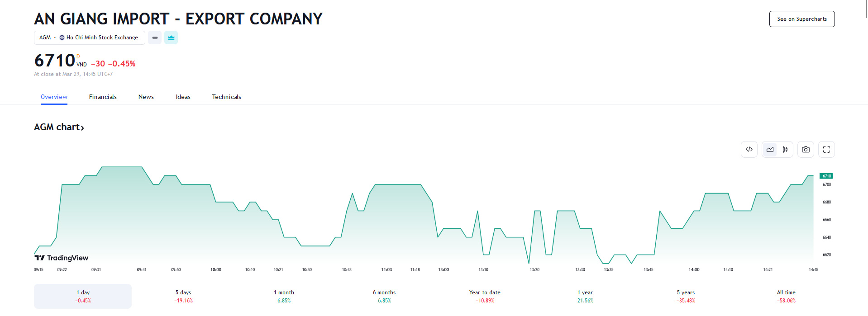Image resolution: width=868 pixels, height=316 pixels.
Task: Select the 1 month time range
Action: (284, 296)
